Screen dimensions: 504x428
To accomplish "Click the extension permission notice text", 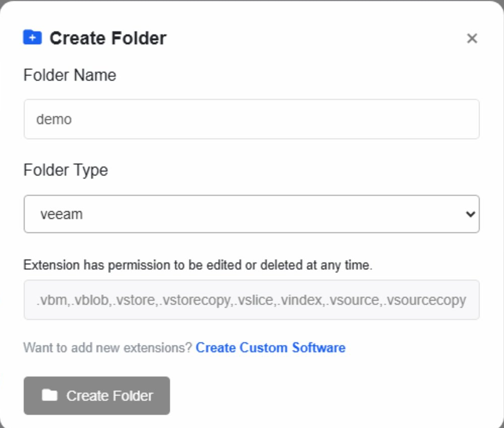I will coord(198,265).
